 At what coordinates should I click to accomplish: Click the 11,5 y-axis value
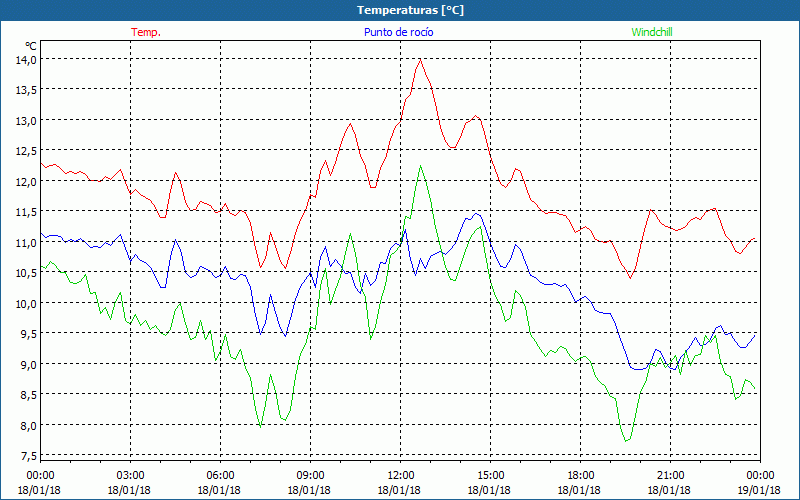point(26,212)
